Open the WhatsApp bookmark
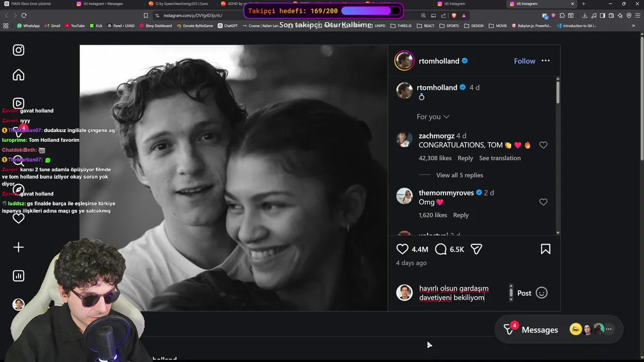The height and width of the screenshot is (362, 644). [x=28, y=26]
